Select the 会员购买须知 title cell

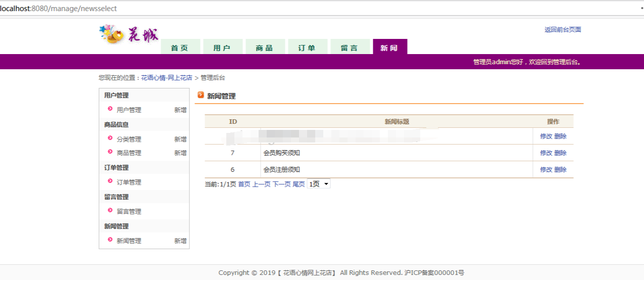click(x=397, y=153)
